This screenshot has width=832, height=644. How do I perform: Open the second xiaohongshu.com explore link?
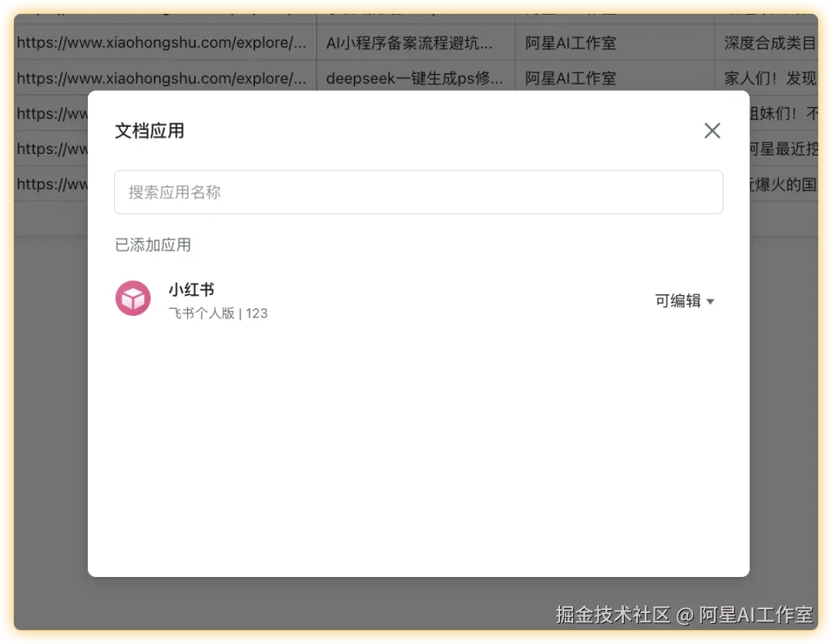pos(164,77)
